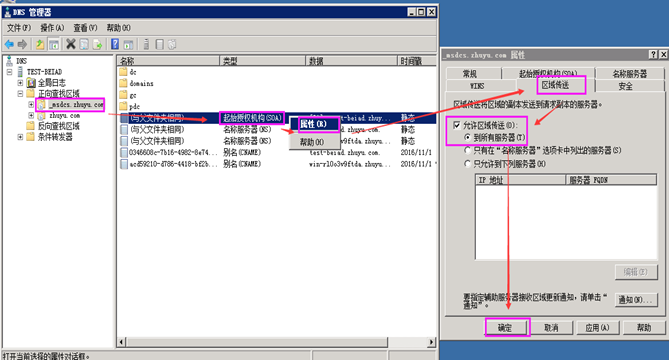Click the zhuyu.com zone icon in tree
This screenshot has width=669, height=360.
pos(41,116)
